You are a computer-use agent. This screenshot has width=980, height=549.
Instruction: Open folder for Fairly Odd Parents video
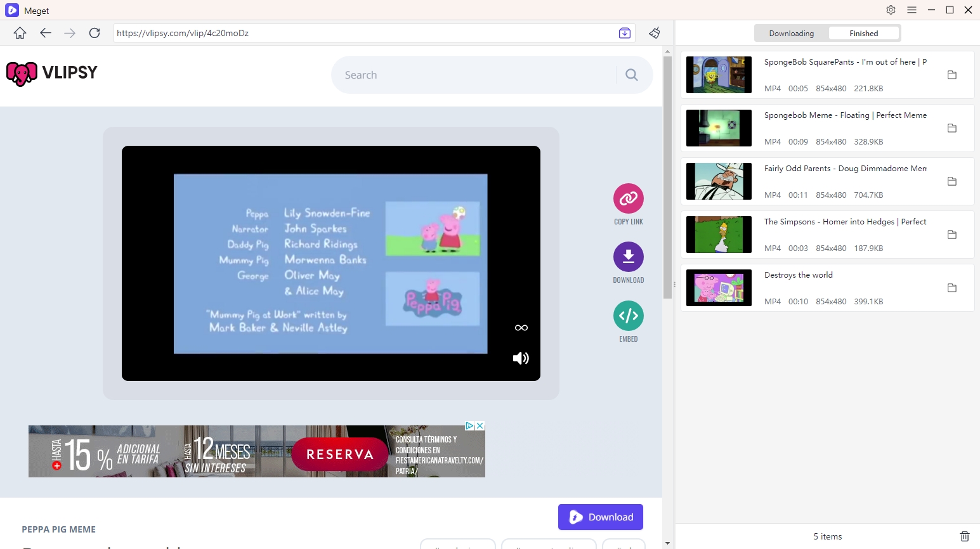952,181
